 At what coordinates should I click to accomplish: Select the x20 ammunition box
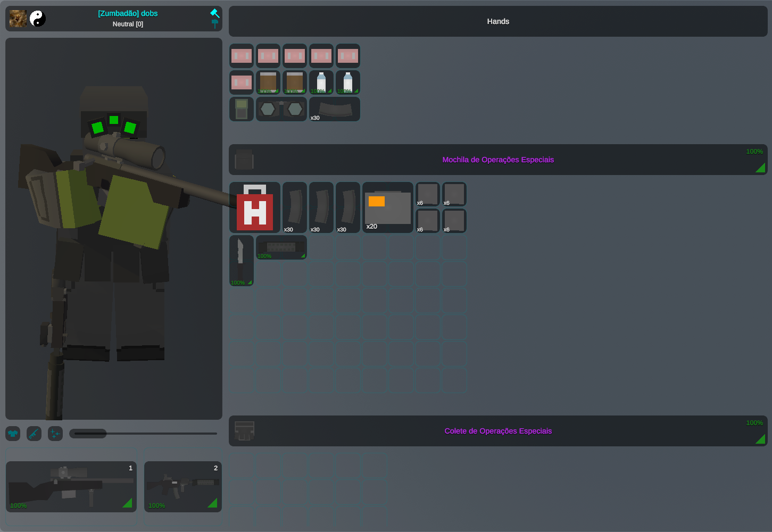388,207
